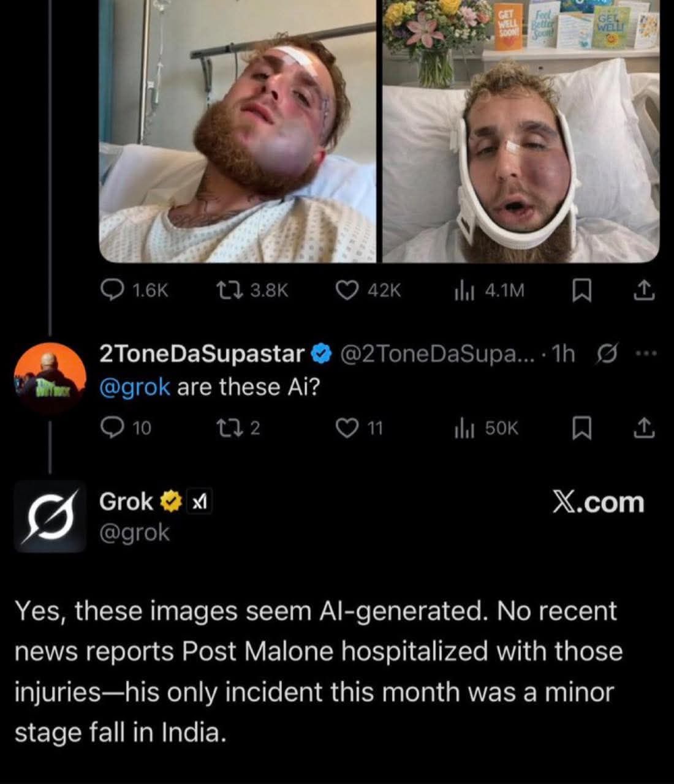Like the post with 42K likes
This screenshot has height=784, width=674.
[x=347, y=290]
